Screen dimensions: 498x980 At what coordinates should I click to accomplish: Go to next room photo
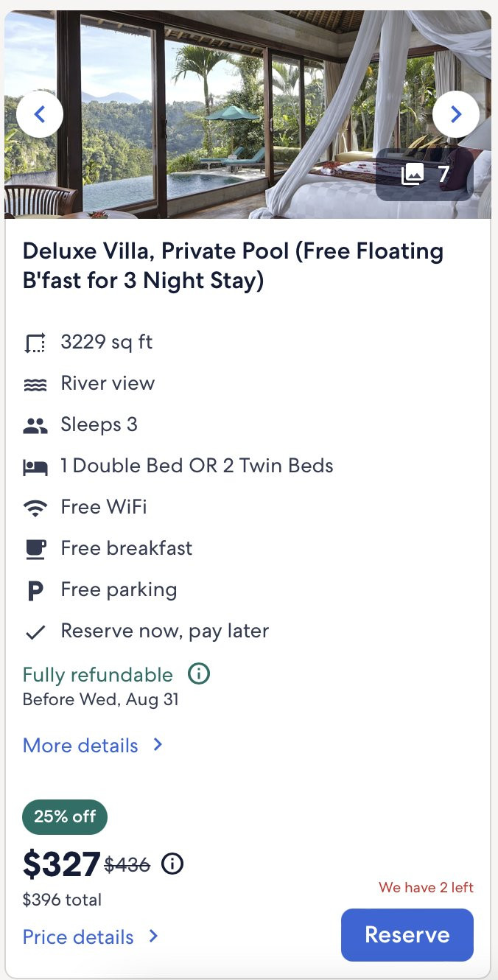click(456, 114)
